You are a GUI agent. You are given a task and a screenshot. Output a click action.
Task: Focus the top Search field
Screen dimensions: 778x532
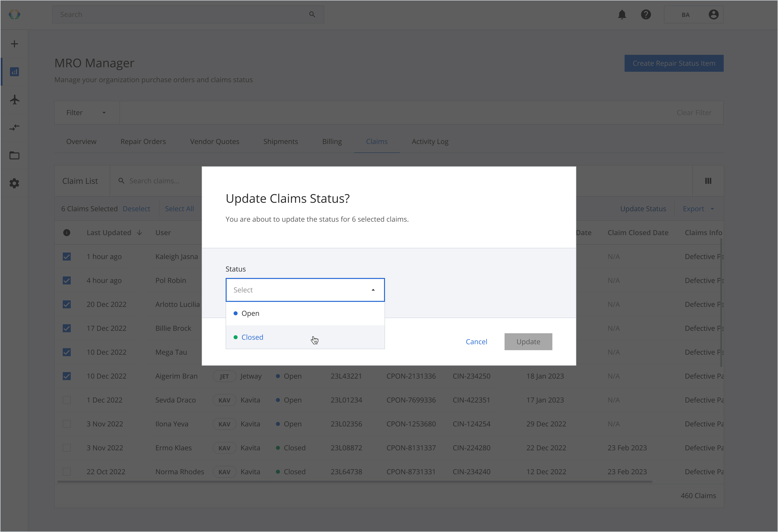[188, 14]
